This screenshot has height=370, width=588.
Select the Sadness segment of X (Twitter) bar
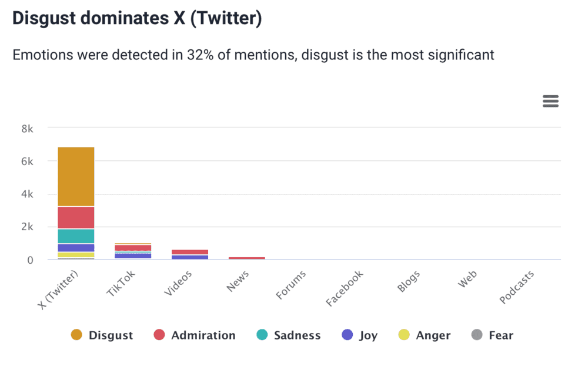point(76,236)
